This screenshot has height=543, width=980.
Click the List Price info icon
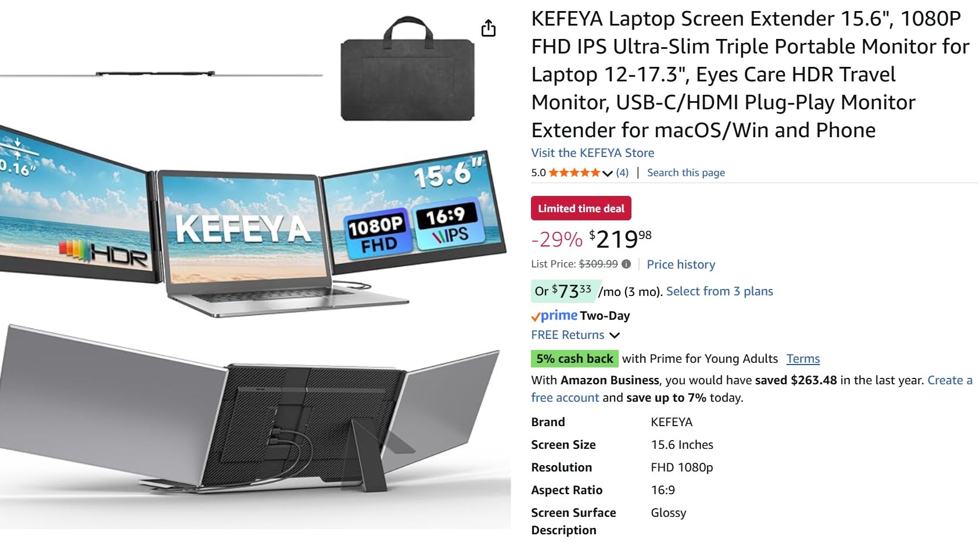coord(626,264)
